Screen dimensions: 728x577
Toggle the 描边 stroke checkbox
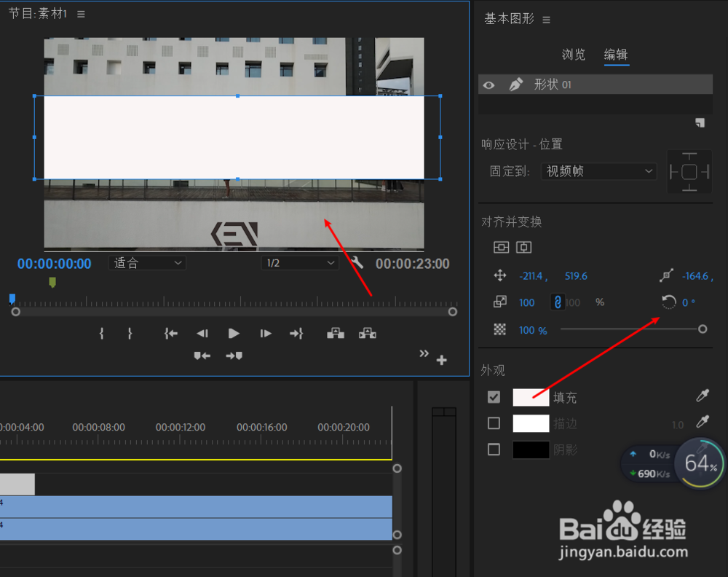[x=494, y=423]
